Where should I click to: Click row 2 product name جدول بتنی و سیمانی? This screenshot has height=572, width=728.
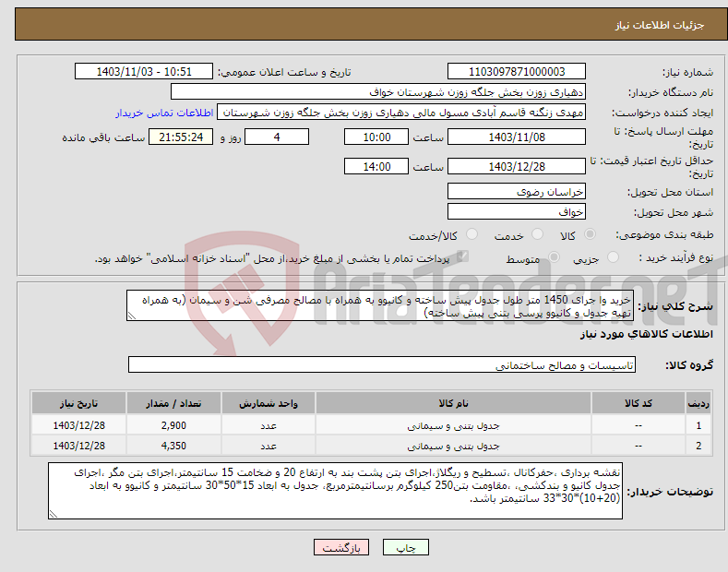[453, 446]
